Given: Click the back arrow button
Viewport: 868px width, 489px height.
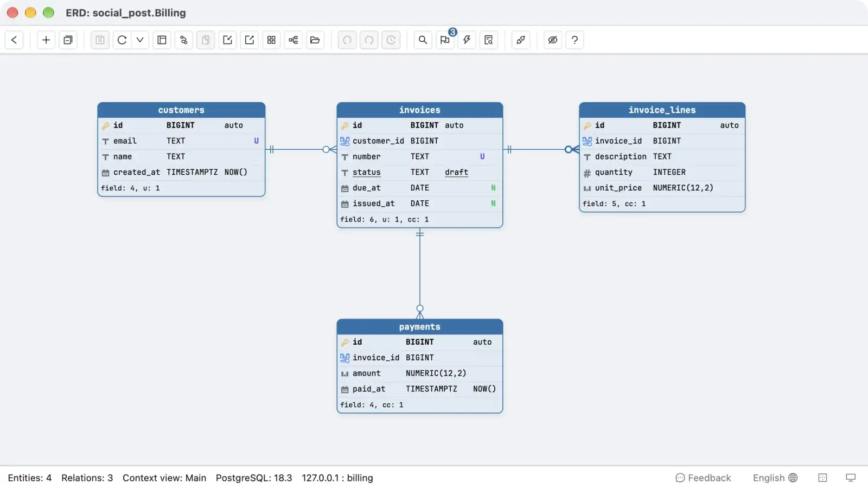Looking at the screenshot, I should (14, 40).
